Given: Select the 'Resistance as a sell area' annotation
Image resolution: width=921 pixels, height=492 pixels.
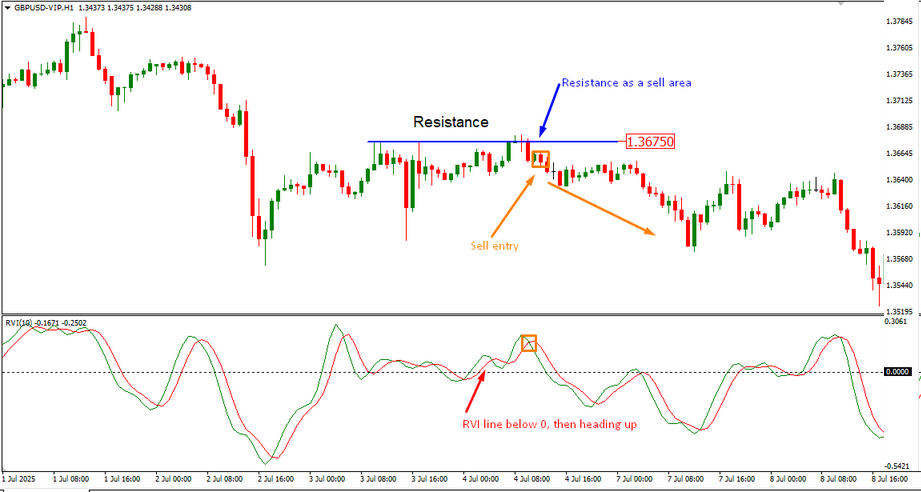Looking at the screenshot, I should [x=626, y=82].
